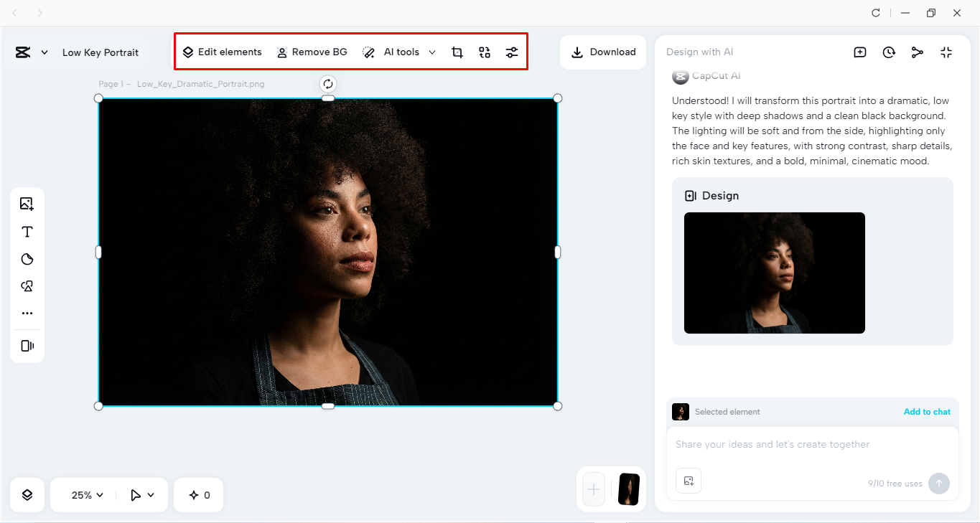
Task: Select the Text tool in sidebar
Action: click(x=27, y=232)
